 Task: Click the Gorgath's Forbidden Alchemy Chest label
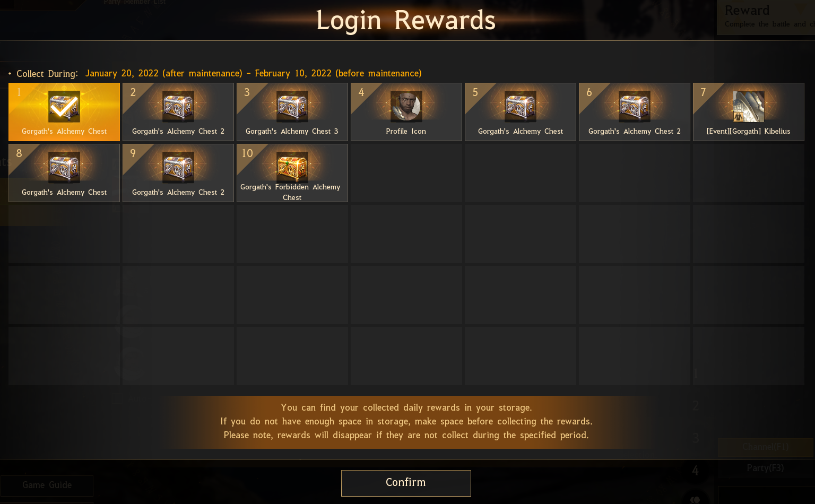point(291,192)
